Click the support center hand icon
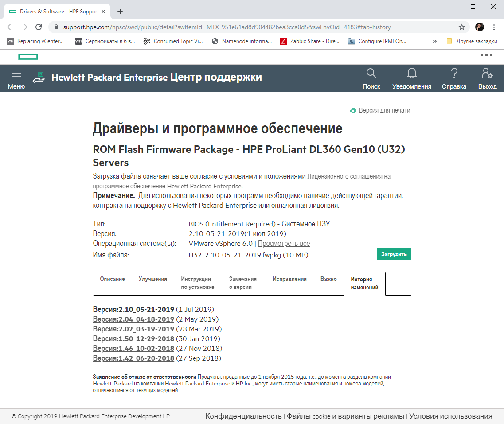The height and width of the screenshot is (424, 504). 39,78
